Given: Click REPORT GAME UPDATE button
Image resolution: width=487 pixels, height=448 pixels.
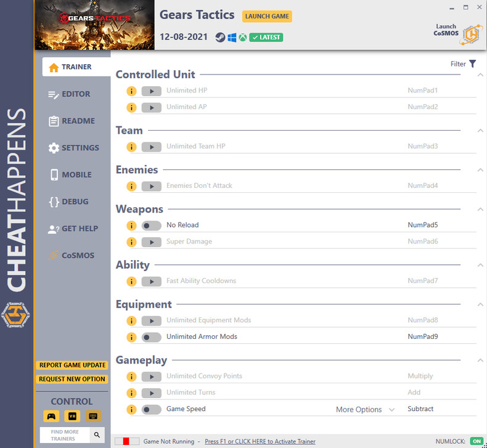Looking at the screenshot, I should click(72, 365).
